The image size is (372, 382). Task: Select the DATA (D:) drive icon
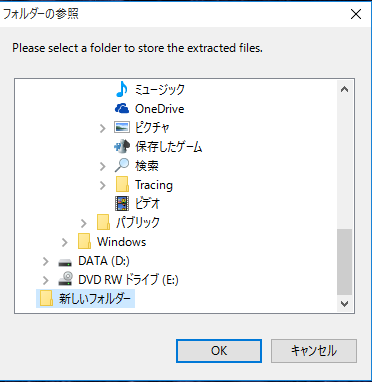(65, 262)
